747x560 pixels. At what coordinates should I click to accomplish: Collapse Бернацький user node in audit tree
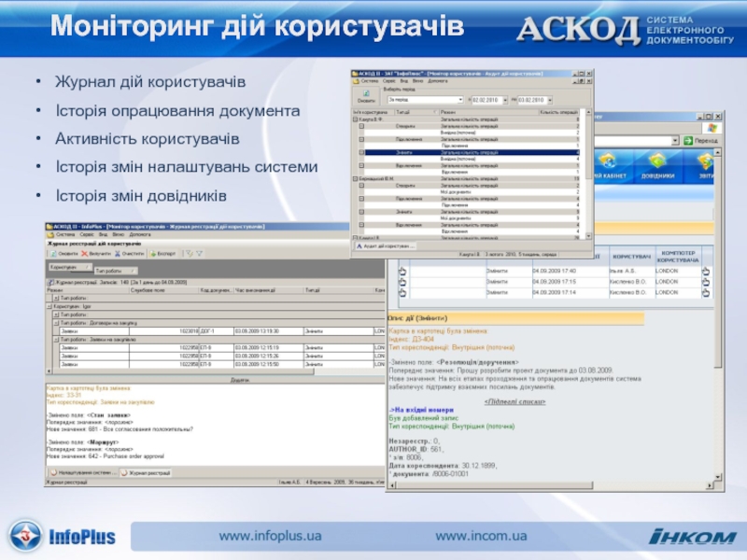(x=356, y=179)
